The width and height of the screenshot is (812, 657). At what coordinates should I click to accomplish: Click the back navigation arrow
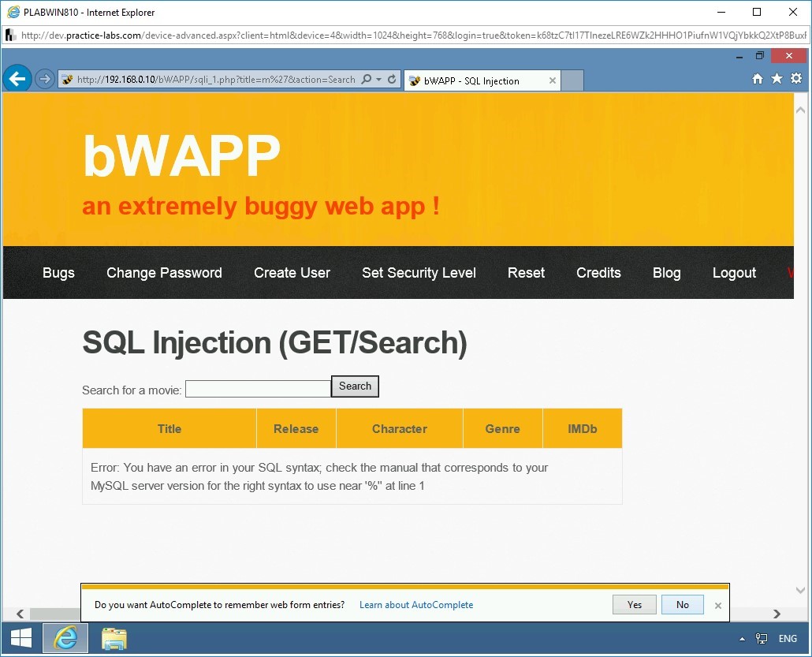point(17,78)
